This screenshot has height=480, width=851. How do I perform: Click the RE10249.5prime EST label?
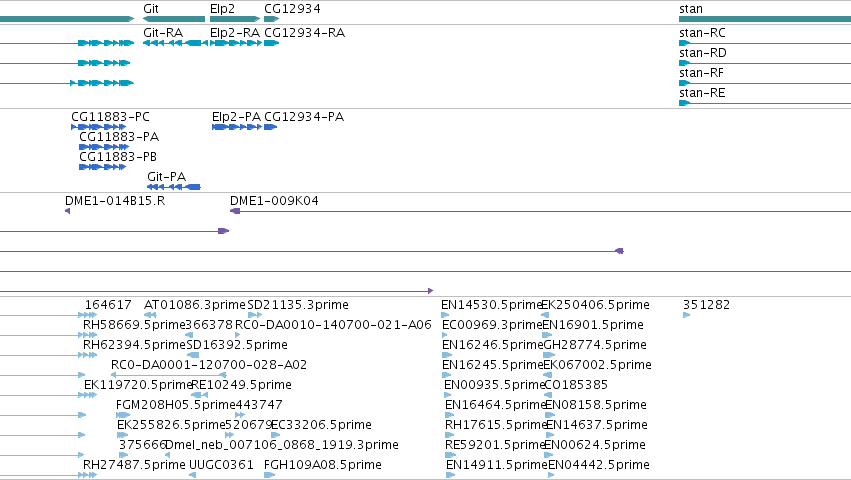click(242, 385)
